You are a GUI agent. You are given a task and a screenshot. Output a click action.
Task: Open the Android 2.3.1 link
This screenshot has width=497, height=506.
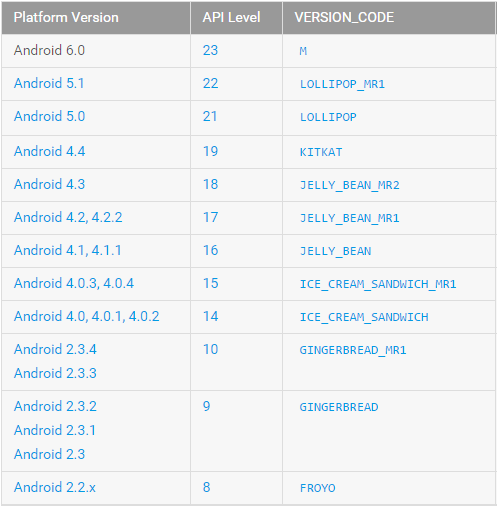point(55,430)
